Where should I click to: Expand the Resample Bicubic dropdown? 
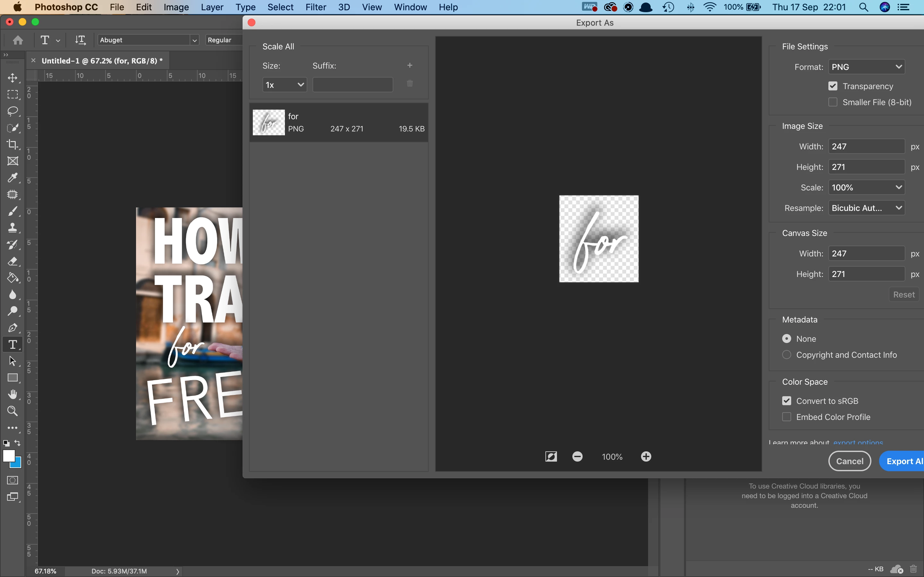pos(866,208)
